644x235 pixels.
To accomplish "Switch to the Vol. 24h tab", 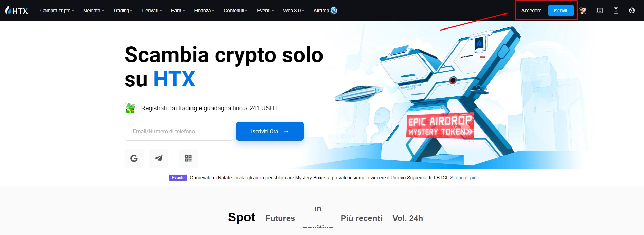I will 408,218.
